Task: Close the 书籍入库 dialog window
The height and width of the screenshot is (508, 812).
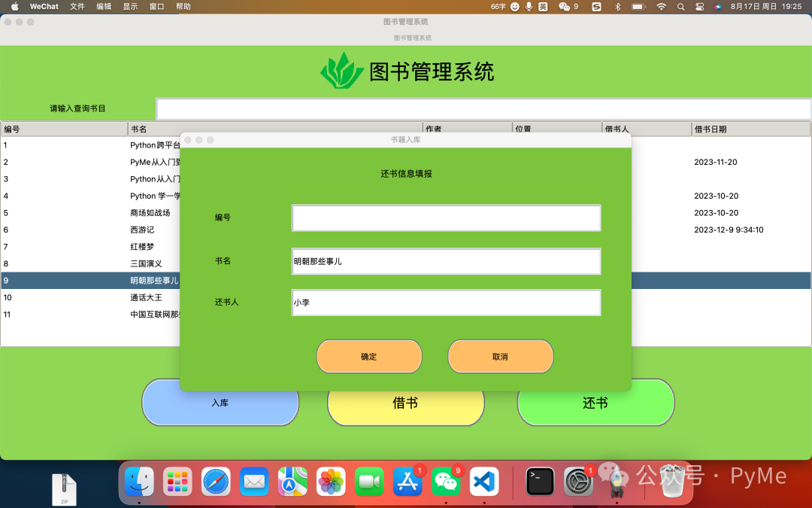Action: pyautogui.click(x=188, y=140)
